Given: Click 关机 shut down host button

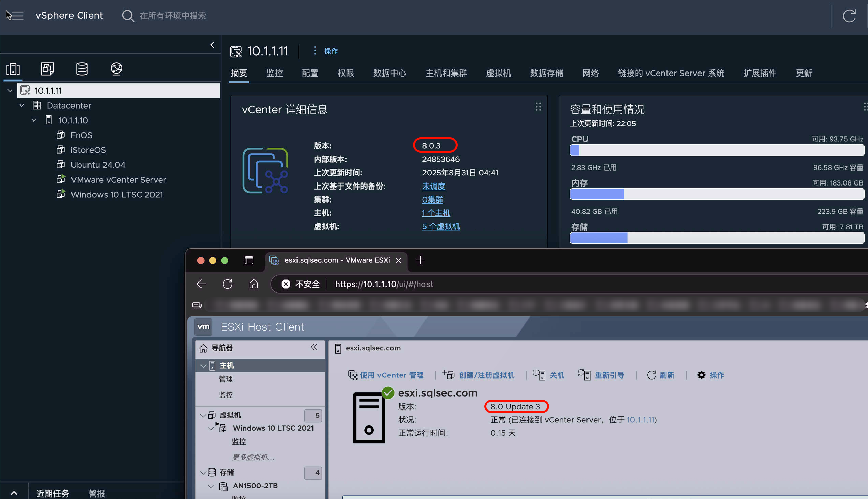Looking at the screenshot, I should (x=548, y=375).
